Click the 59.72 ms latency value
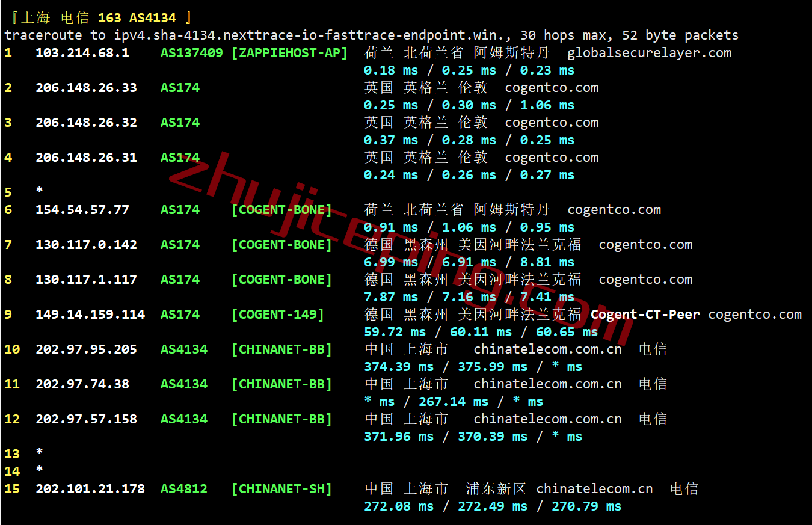 (x=395, y=332)
